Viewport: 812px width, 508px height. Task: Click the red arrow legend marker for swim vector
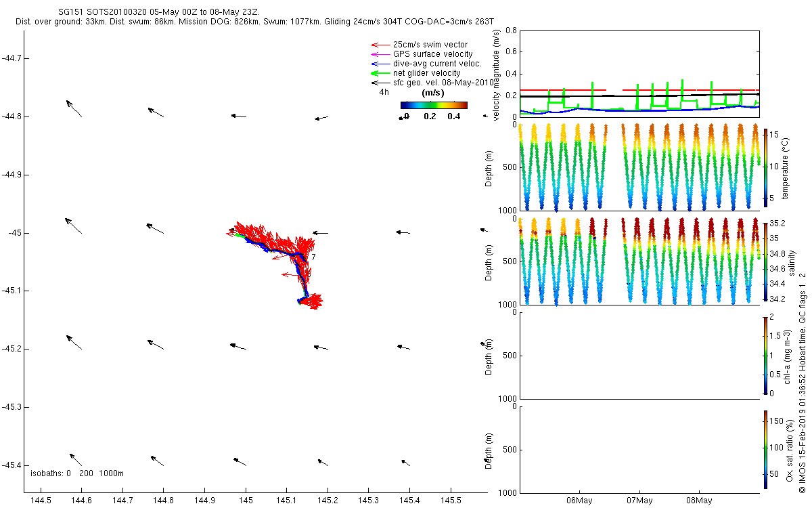379,45
